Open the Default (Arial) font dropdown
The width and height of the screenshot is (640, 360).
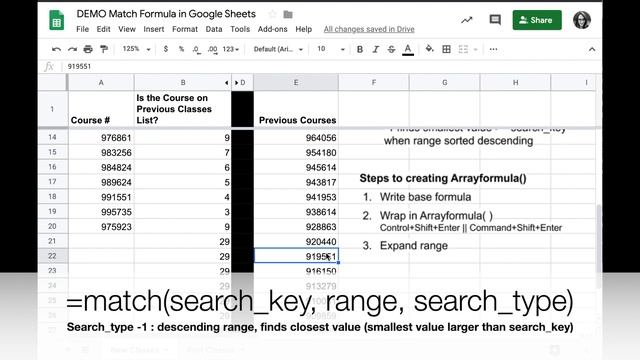278,49
